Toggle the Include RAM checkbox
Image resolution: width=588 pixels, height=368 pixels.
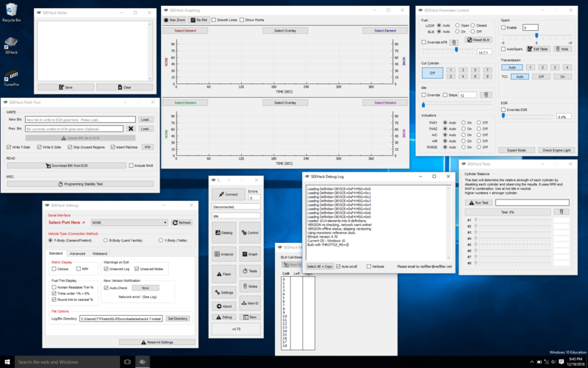click(x=131, y=166)
